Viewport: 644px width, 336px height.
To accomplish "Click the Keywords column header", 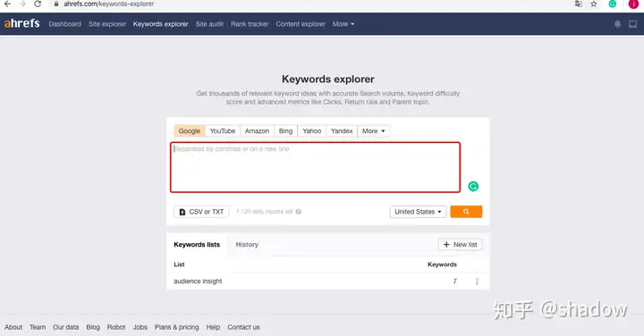I will 443,265.
